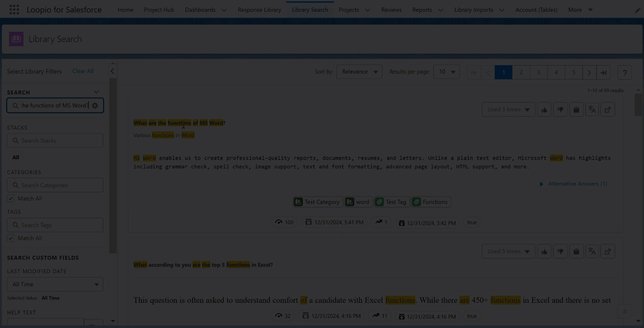Open the Last Modified Date All Time dropdown
The image size is (644, 328).
[x=55, y=284]
